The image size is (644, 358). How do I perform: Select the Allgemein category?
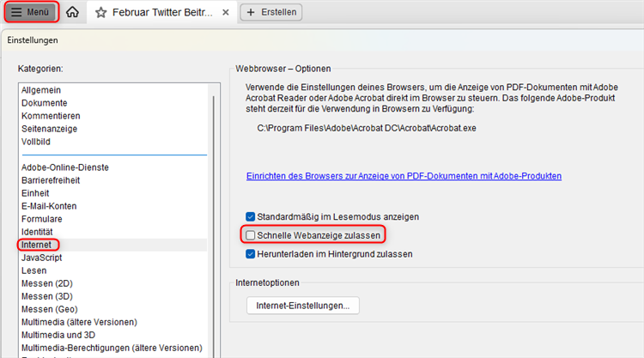click(x=41, y=90)
